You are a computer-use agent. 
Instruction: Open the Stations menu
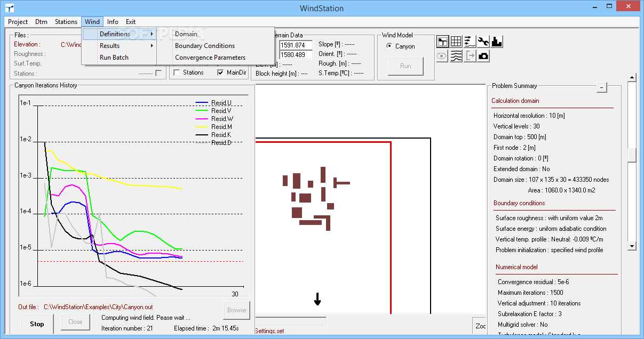tap(66, 22)
